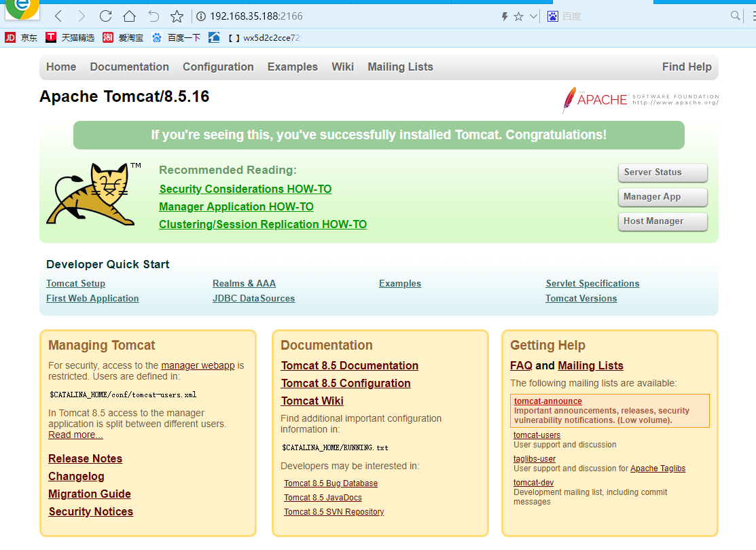Open Wiki in the nav bar
Screen dimensions: 756x550
[x=343, y=67]
